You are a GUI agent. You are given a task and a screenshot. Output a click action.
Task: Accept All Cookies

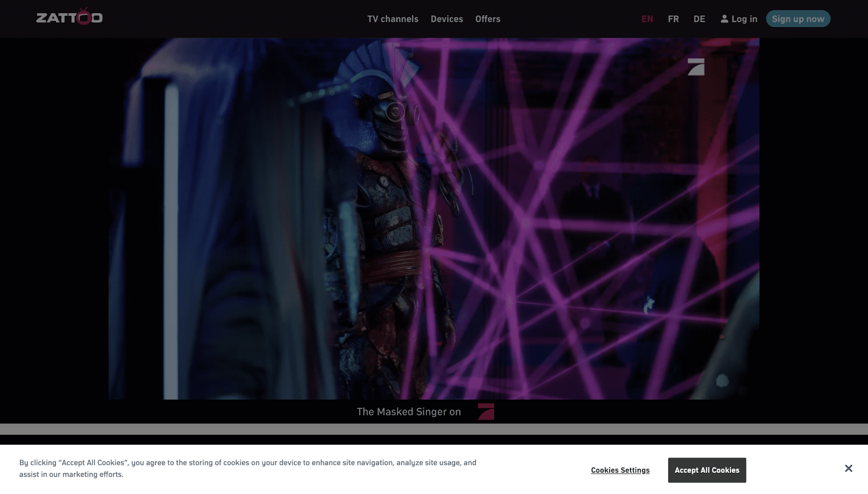point(707,470)
